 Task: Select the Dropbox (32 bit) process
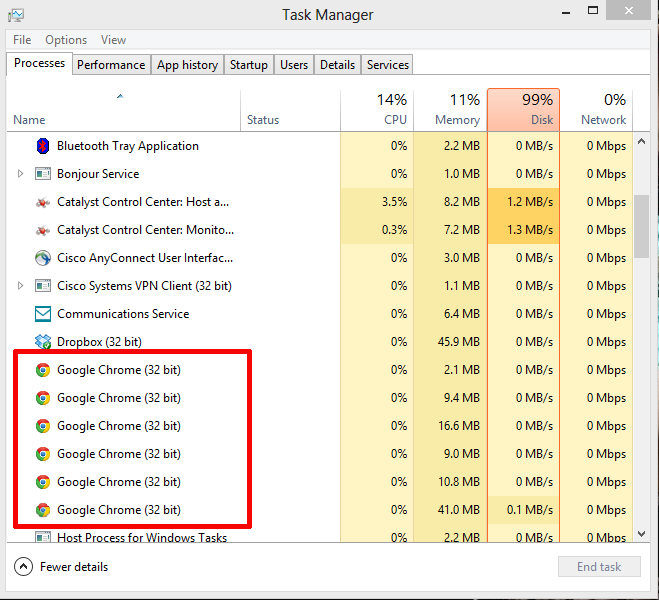tap(319, 342)
